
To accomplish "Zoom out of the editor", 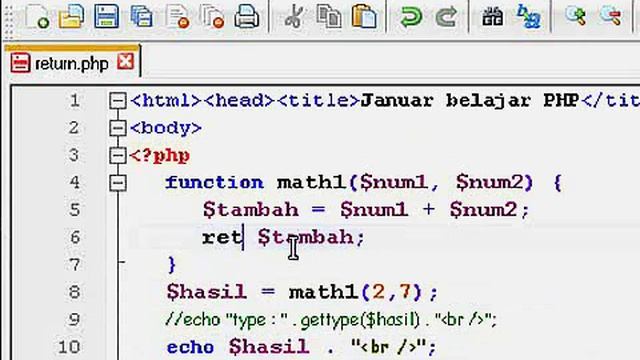I will [x=611, y=16].
